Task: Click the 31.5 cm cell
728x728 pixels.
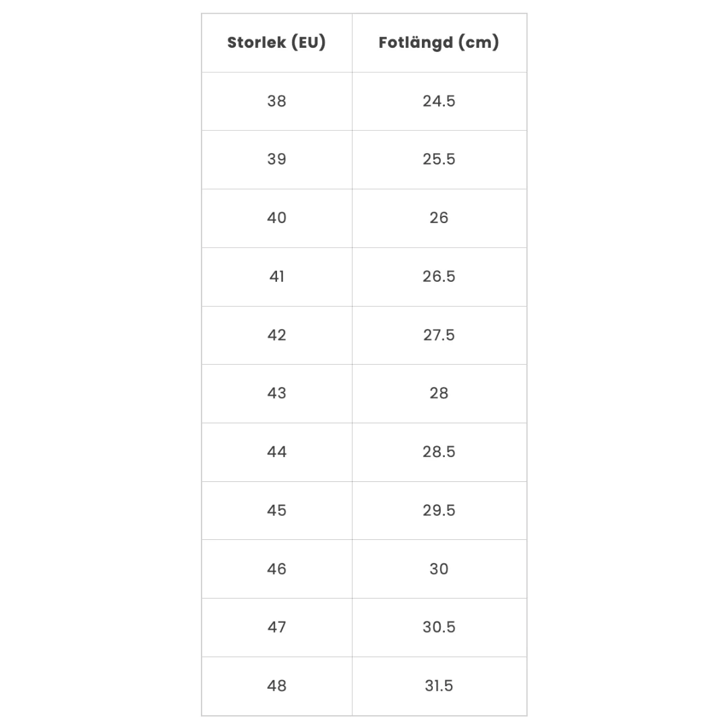Action: click(439, 686)
